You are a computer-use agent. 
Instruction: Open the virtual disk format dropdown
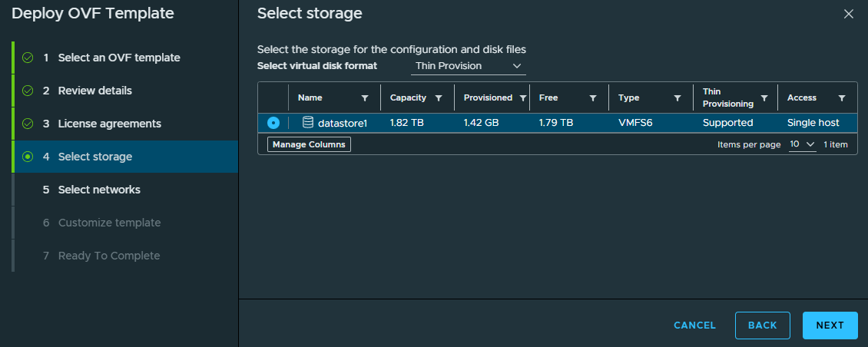point(469,67)
